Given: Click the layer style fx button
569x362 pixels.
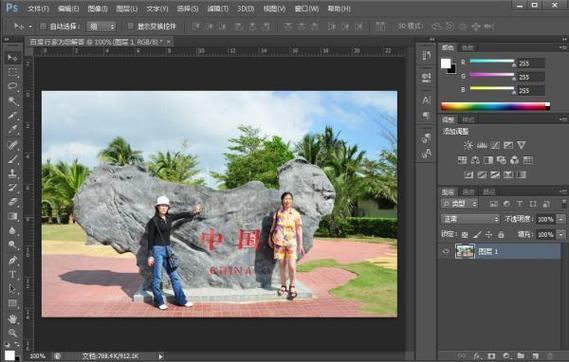Looking at the screenshot, I should (477, 356).
